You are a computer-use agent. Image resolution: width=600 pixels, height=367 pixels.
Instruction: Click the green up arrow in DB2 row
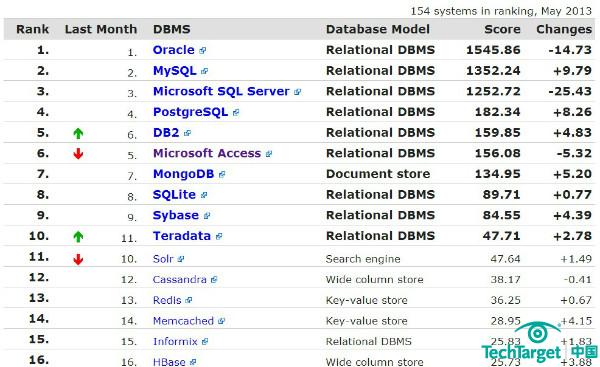tap(78, 134)
